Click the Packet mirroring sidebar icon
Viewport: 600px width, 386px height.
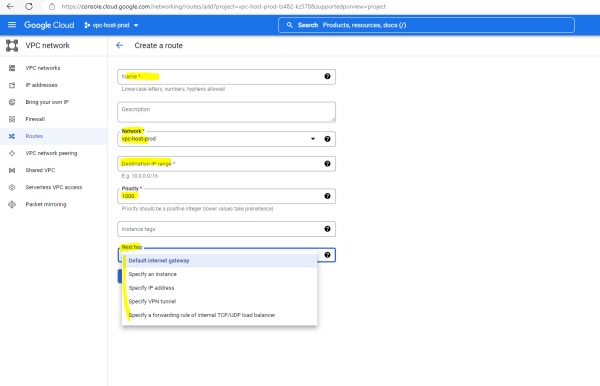[x=12, y=204]
